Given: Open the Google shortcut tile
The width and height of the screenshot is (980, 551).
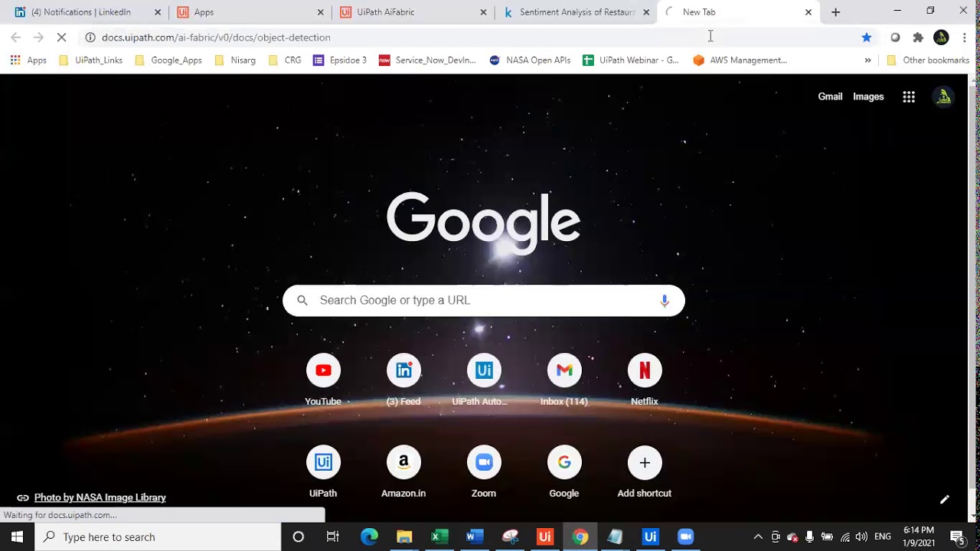Looking at the screenshot, I should coord(564,471).
